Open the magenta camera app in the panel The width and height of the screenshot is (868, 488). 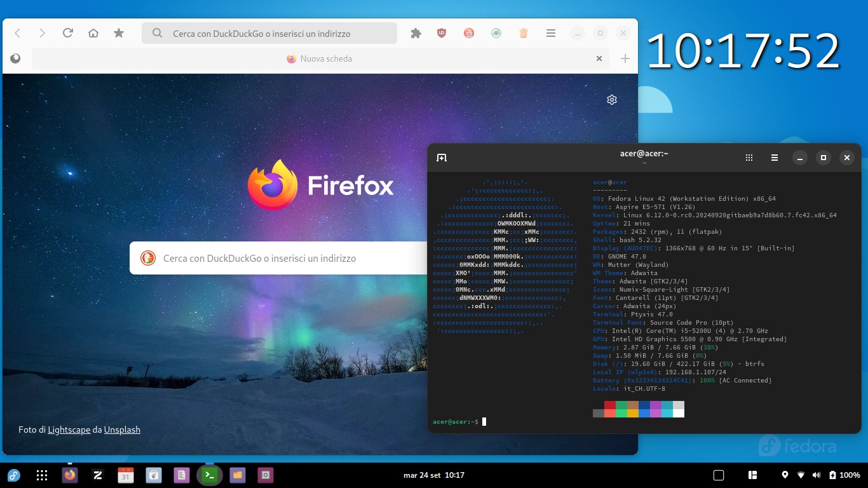click(x=265, y=475)
